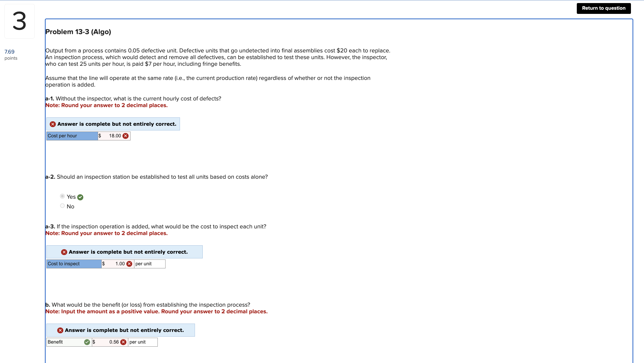Screen dimensions: 644x363
Task: Click the error icon in the a-3 answer banner
Action: [x=64, y=252]
